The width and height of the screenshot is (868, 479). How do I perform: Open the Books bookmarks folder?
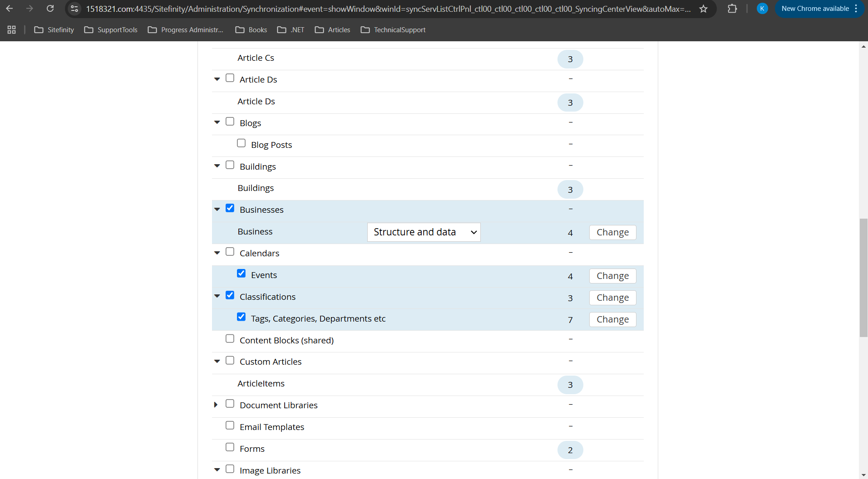pos(251,30)
